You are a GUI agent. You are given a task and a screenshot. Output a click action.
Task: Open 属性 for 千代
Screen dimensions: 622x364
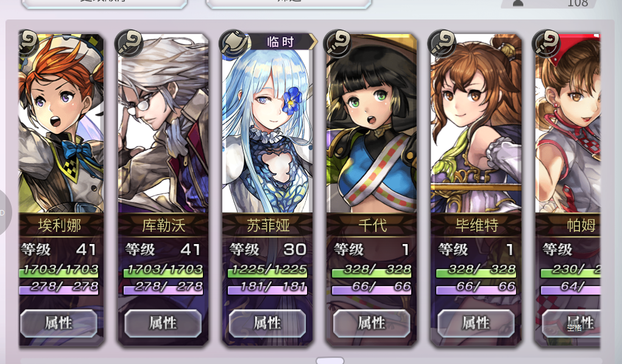372,323
